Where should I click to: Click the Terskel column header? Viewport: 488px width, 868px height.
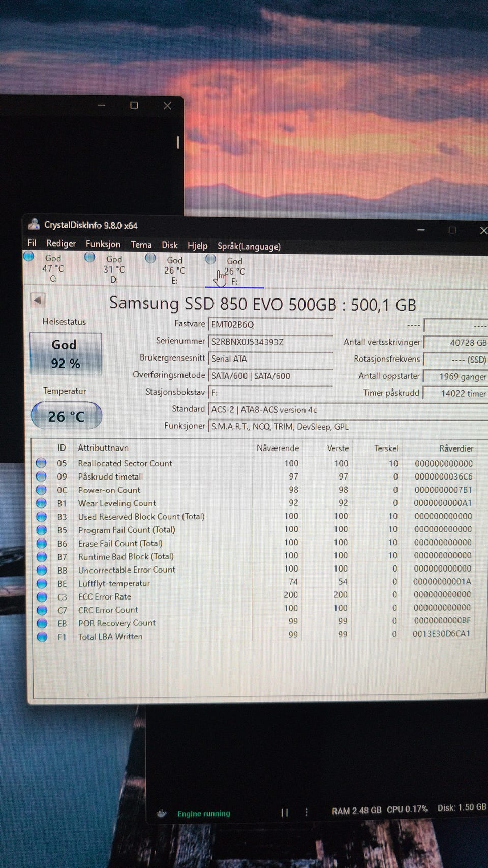click(x=386, y=448)
